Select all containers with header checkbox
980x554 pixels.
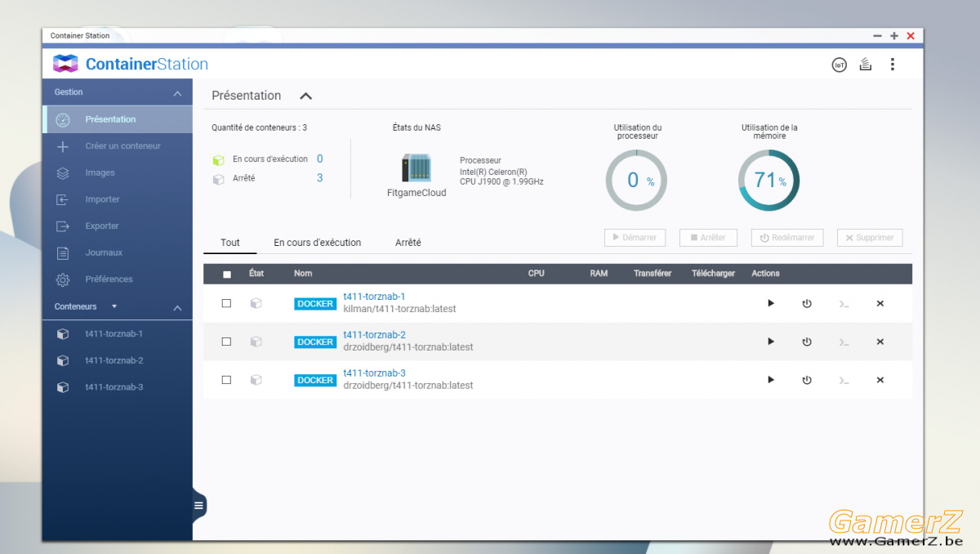(227, 275)
